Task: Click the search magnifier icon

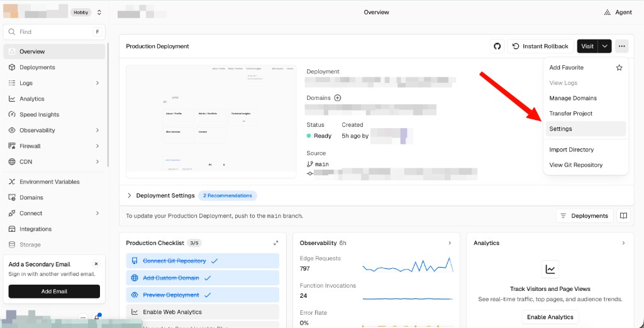Action: [x=12, y=32]
